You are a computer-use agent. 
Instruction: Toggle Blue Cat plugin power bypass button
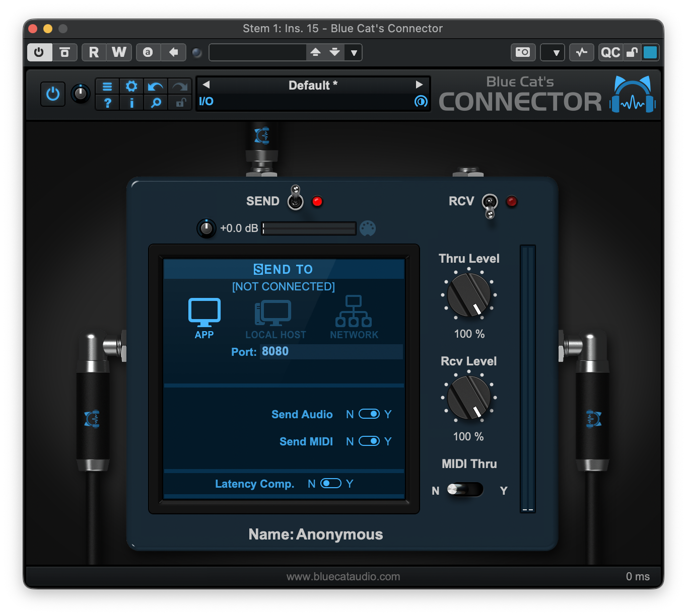tap(53, 94)
